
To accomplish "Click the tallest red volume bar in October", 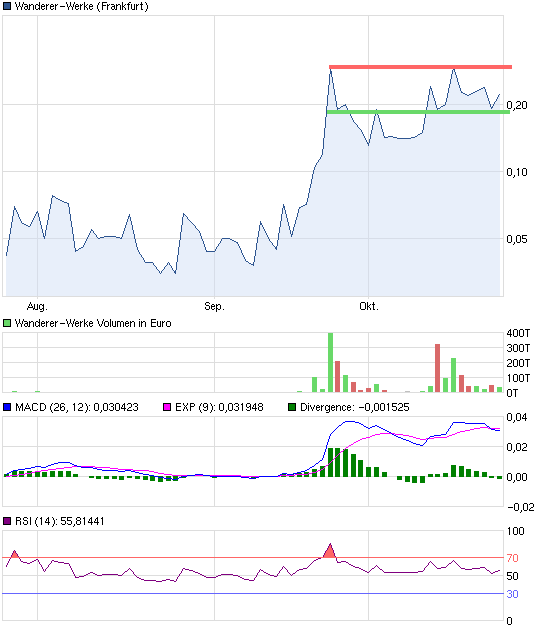I will point(438,368).
